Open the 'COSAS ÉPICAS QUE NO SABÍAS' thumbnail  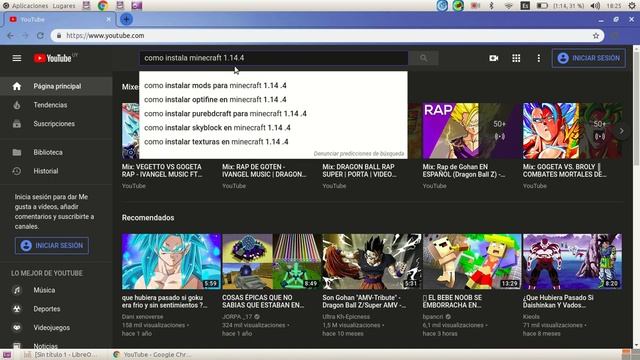click(271, 261)
